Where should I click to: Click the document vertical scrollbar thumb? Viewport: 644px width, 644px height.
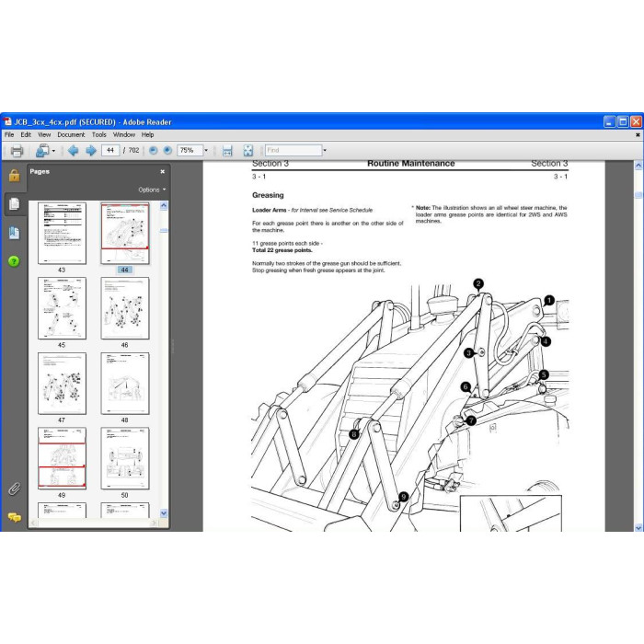(x=638, y=195)
